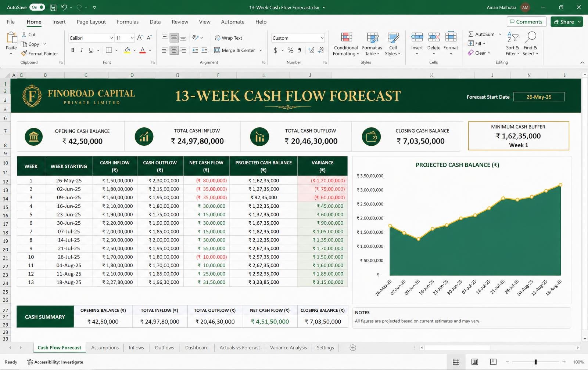Apply Percent Style format

tap(290, 50)
